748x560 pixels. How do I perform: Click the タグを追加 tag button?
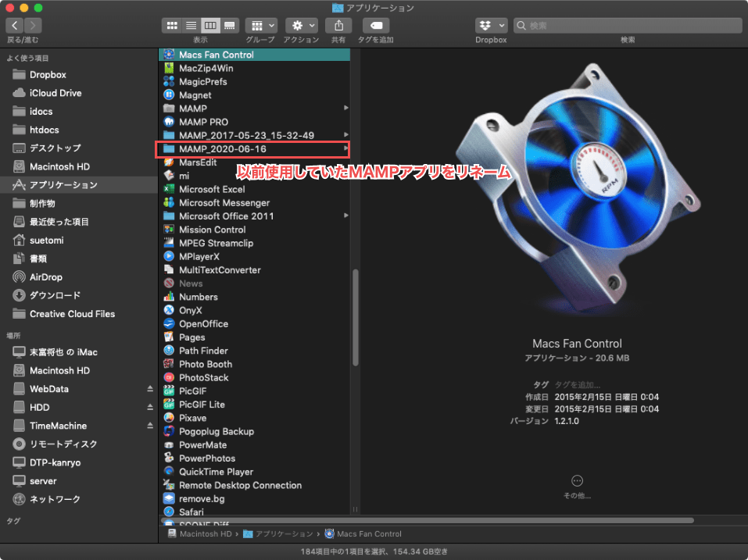click(376, 25)
